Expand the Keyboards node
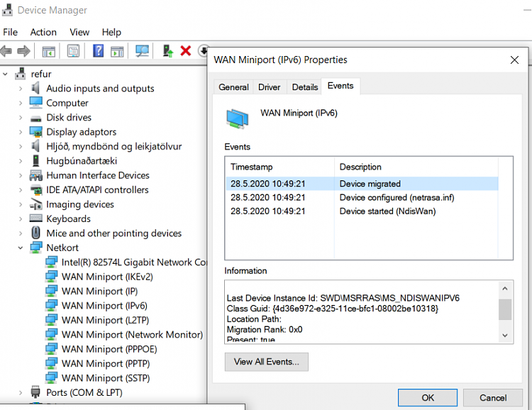532x410 pixels. click(21, 219)
